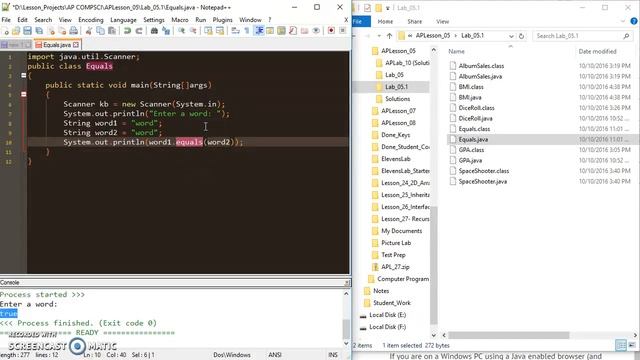Screen dimensions: 640x360
Task: Collapse the main method fold marker
Action: point(24,94)
